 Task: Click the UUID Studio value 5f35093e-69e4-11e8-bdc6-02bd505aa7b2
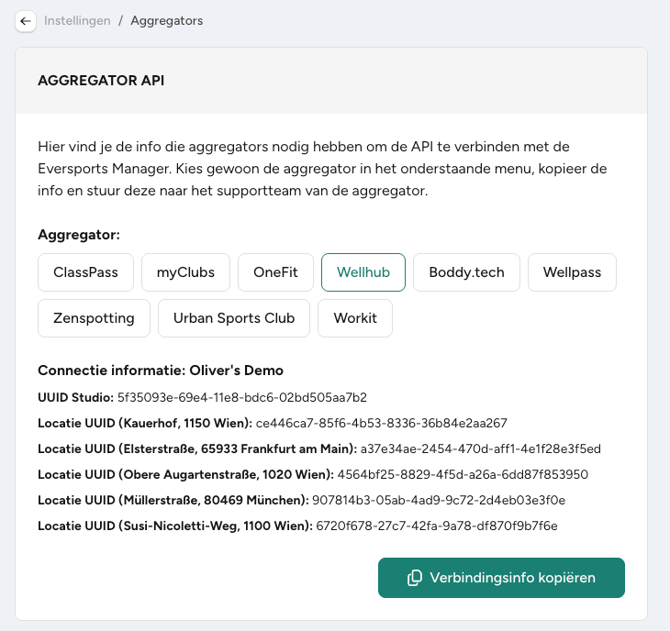pyautogui.click(x=242, y=398)
